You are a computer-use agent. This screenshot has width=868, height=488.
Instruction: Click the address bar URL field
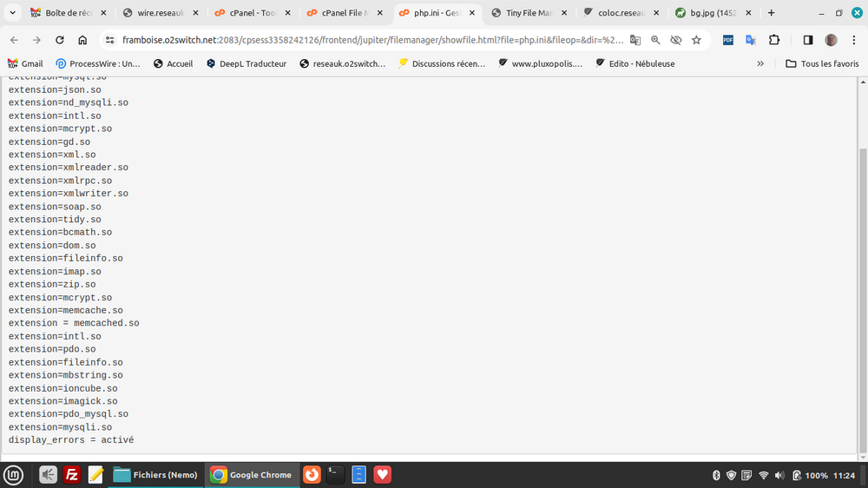(372, 40)
